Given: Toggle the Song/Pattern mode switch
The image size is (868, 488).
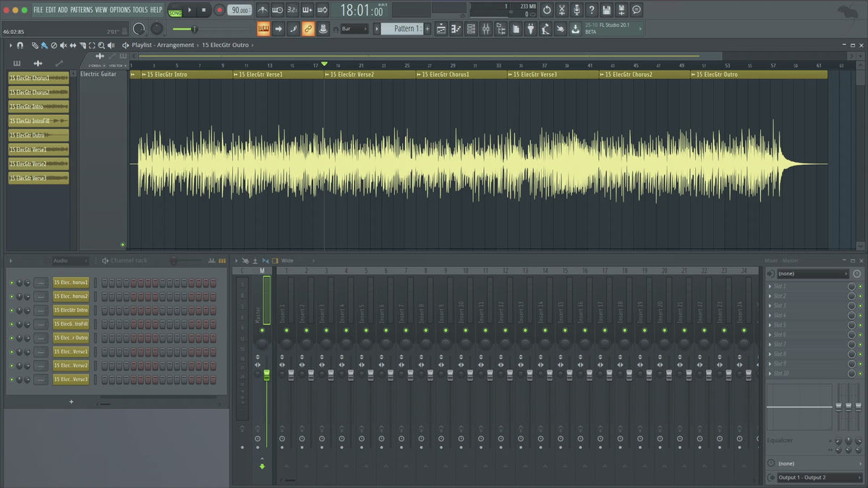Looking at the screenshot, I should (175, 10).
